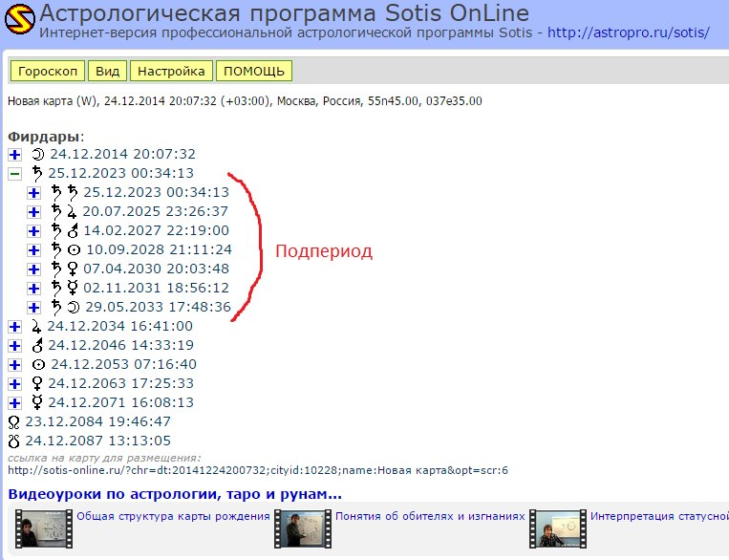Expand Saturn-Venus subperiod 07.04.2030
Viewport: 729px width, 560px height.
coord(33,269)
